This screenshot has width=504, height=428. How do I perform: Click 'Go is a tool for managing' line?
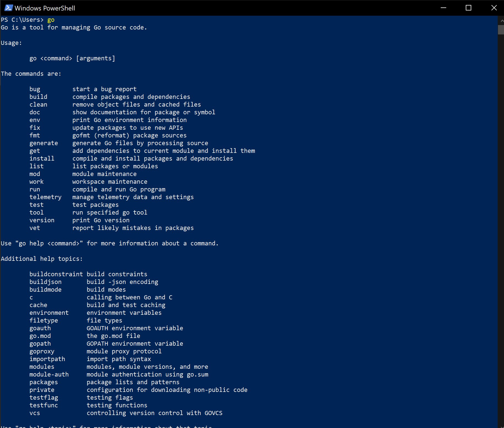coord(74,28)
